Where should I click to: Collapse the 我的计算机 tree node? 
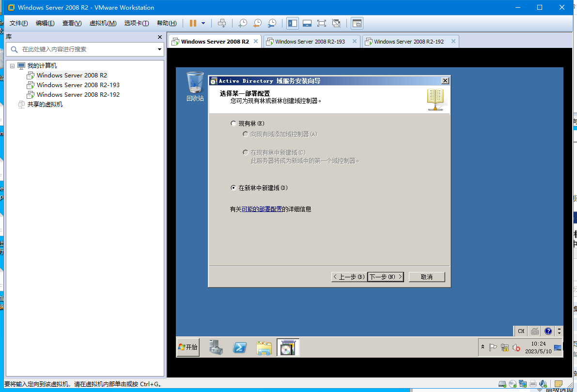tap(12, 66)
